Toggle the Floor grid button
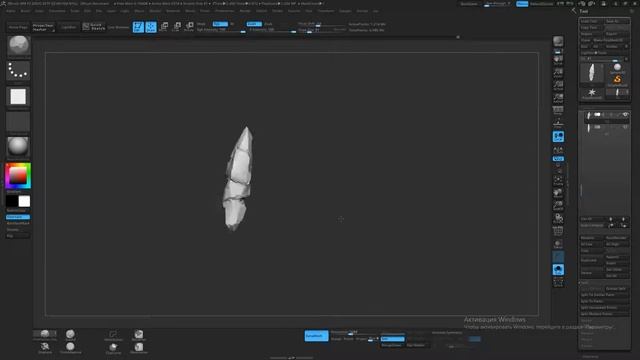The height and width of the screenshot is (360, 640). (558, 123)
